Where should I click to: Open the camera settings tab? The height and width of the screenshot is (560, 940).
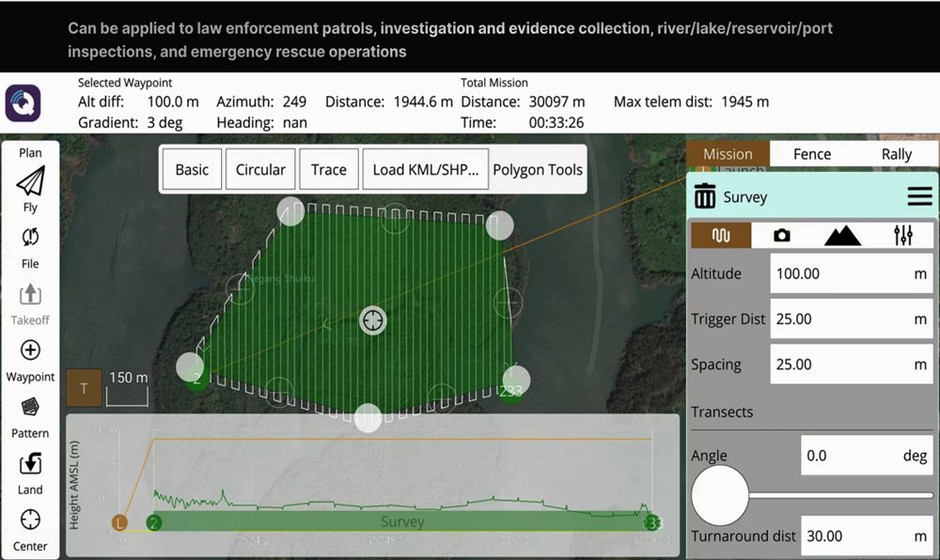pos(781,236)
